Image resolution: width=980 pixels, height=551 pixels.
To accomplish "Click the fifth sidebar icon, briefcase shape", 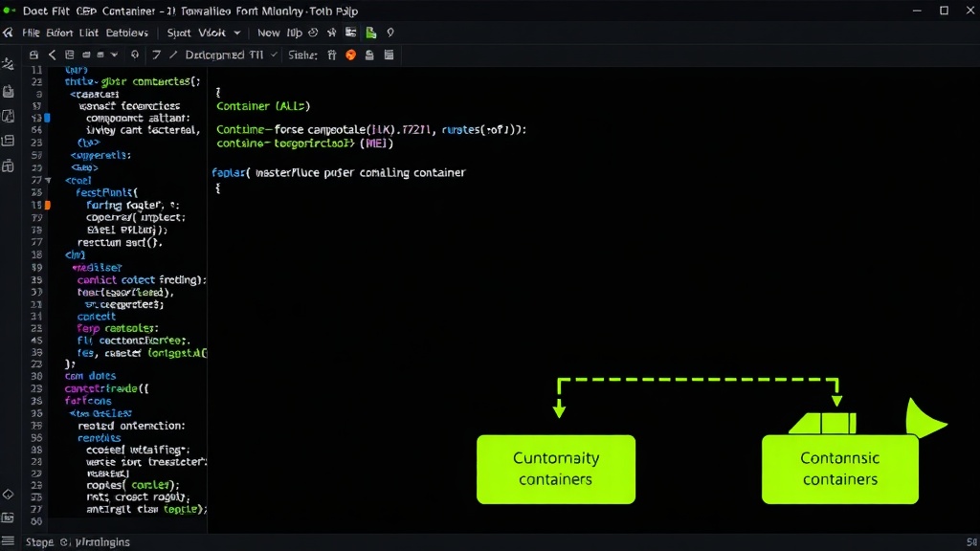I will tap(8, 165).
